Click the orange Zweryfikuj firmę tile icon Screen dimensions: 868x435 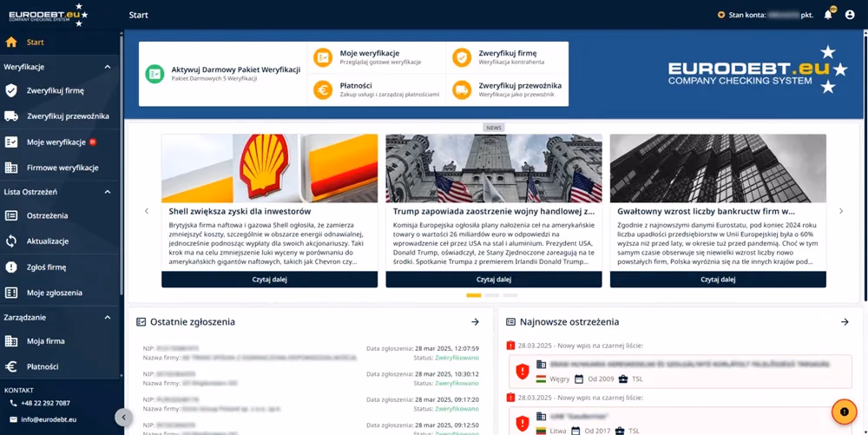point(462,57)
